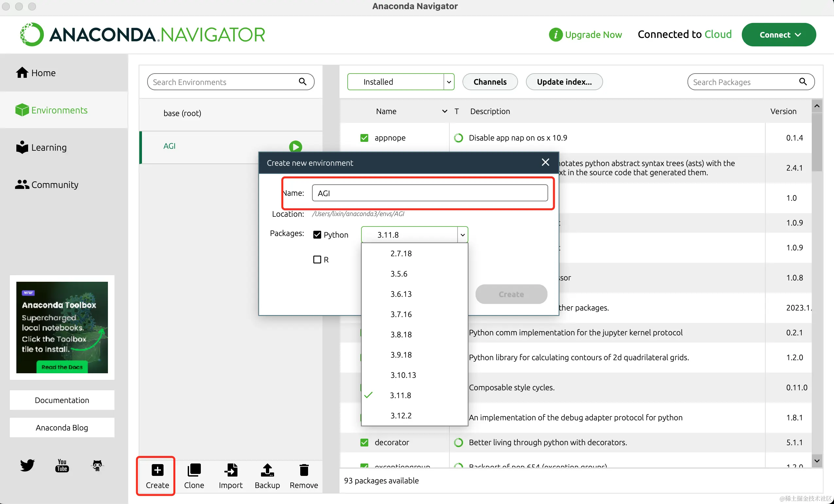Open the Twitter bird icon link
This screenshot has width=834, height=504.
27,465
